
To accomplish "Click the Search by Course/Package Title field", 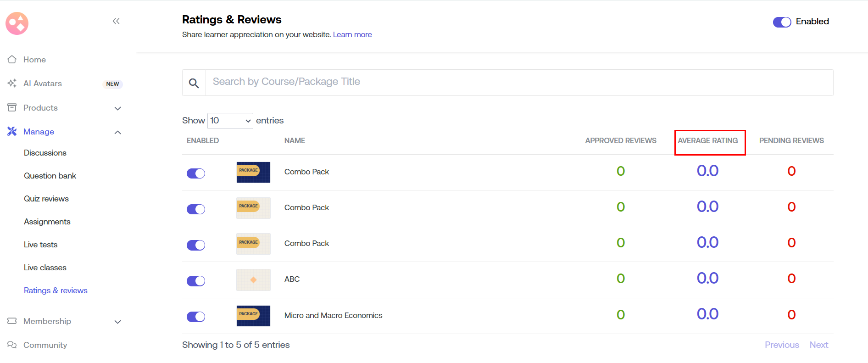I will 518,83.
